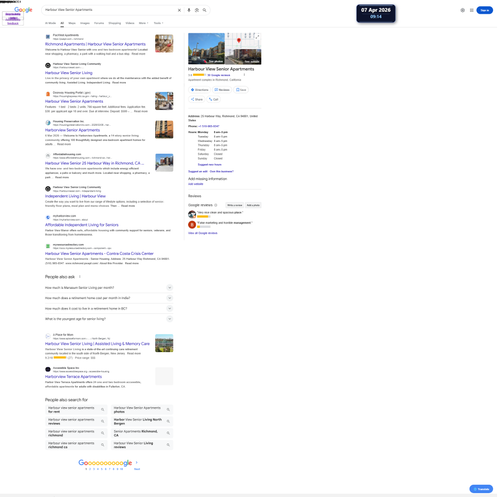
Task: Open the More dropdown in the search tabs
Action: pyautogui.click(x=143, y=23)
